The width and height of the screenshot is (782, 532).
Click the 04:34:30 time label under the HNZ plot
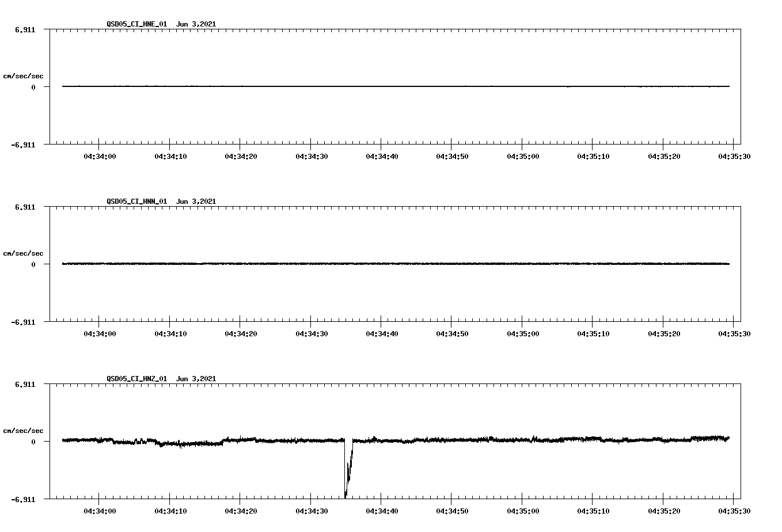(x=312, y=511)
